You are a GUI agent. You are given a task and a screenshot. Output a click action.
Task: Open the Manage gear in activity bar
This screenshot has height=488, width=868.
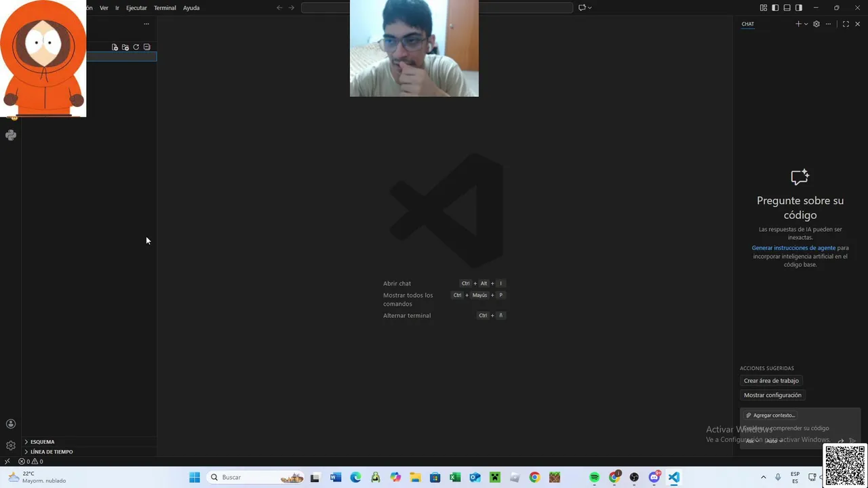(x=10, y=445)
